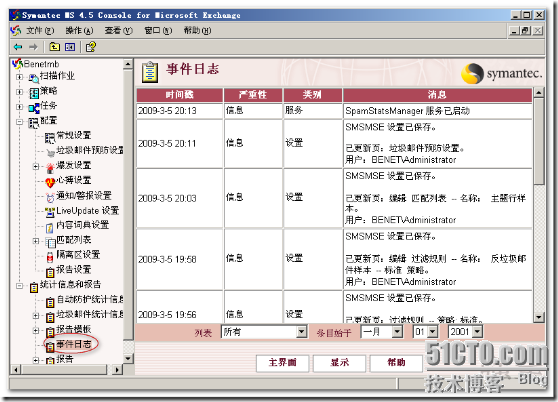Expand the 扫描作业 tree node

tap(20, 77)
